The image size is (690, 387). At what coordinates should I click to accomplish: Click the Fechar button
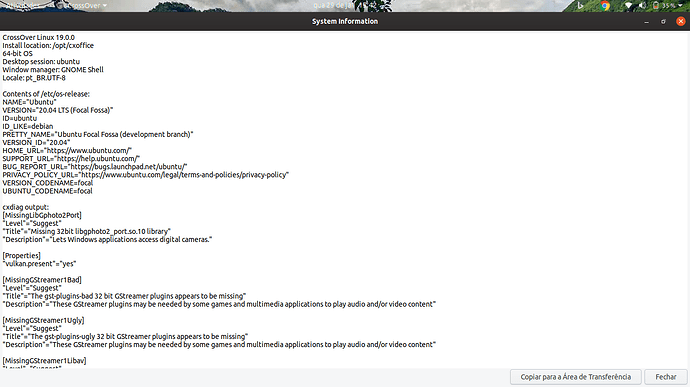(x=666, y=377)
